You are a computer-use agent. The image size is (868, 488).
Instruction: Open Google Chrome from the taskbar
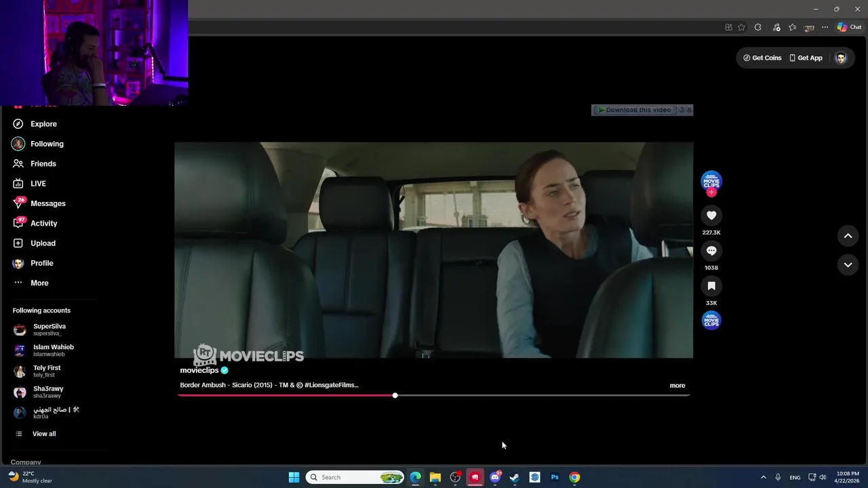pyautogui.click(x=574, y=477)
